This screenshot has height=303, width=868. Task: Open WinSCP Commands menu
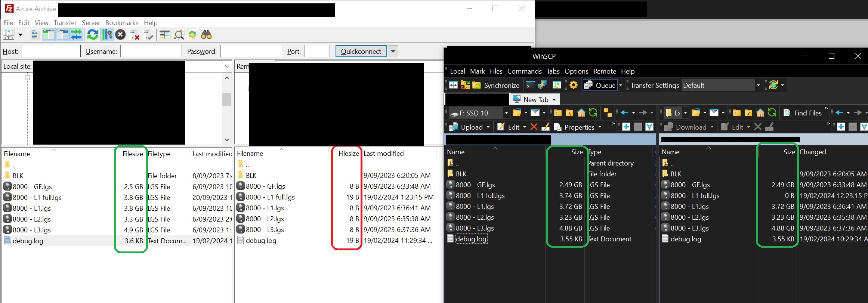(x=524, y=71)
